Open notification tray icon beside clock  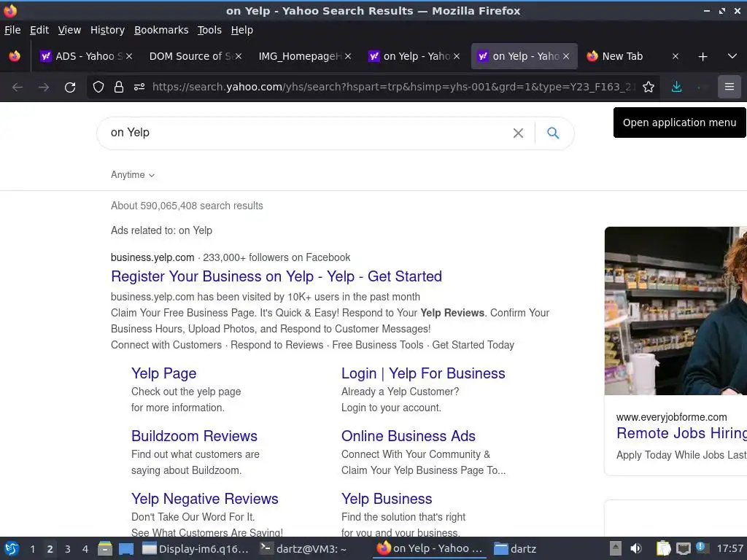701,547
